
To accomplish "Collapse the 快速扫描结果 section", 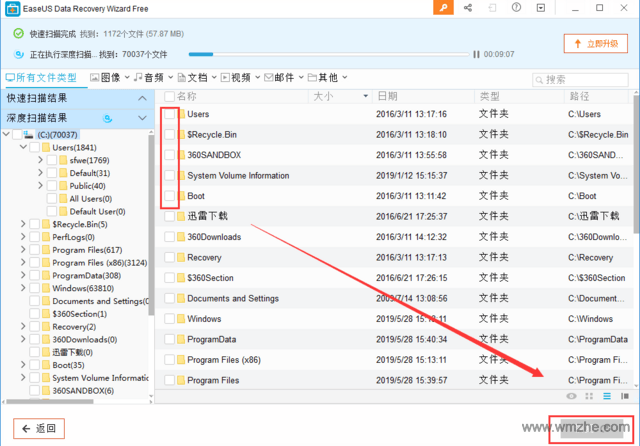I will 142,98.
